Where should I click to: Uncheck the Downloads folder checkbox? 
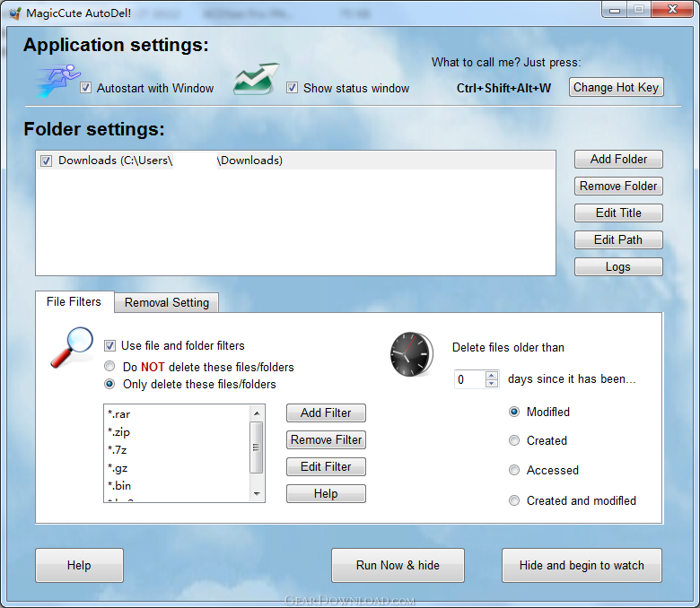46,161
